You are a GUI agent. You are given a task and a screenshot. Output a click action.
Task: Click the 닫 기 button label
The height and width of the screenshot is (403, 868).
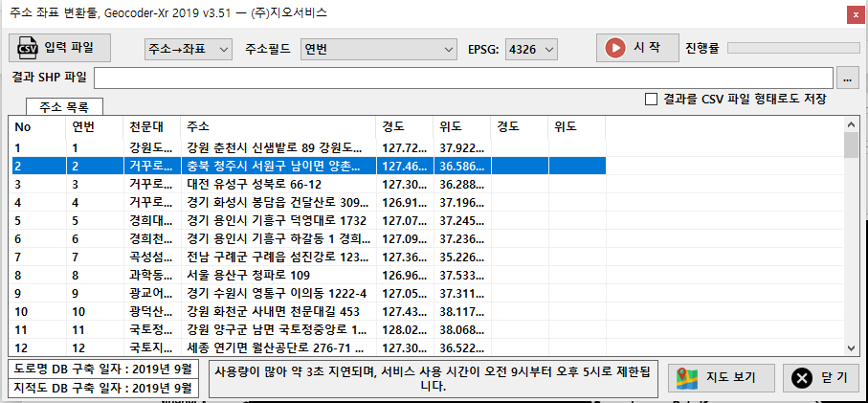click(x=835, y=378)
